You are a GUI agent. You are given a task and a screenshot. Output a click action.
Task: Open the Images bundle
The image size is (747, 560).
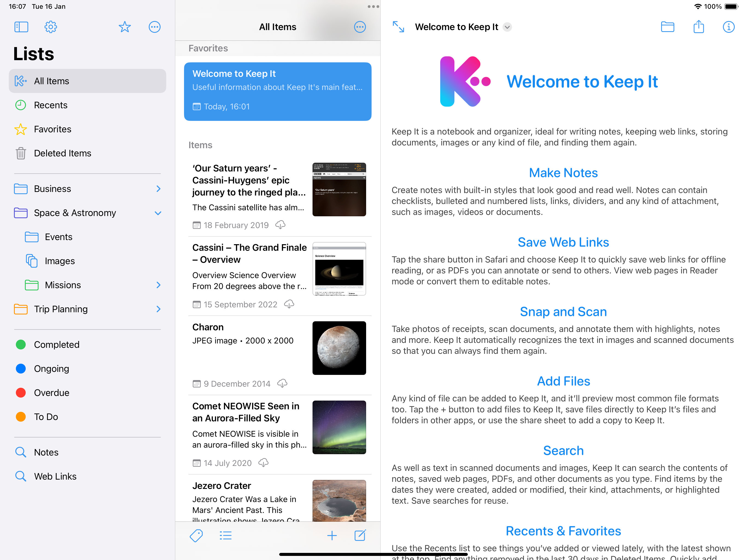(87, 261)
